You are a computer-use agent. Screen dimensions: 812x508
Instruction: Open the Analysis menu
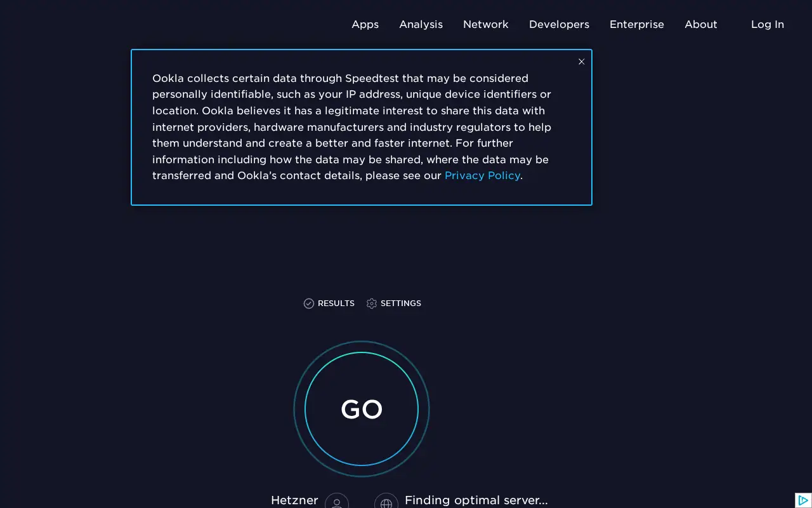pyautogui.click(x=421, y=24)
